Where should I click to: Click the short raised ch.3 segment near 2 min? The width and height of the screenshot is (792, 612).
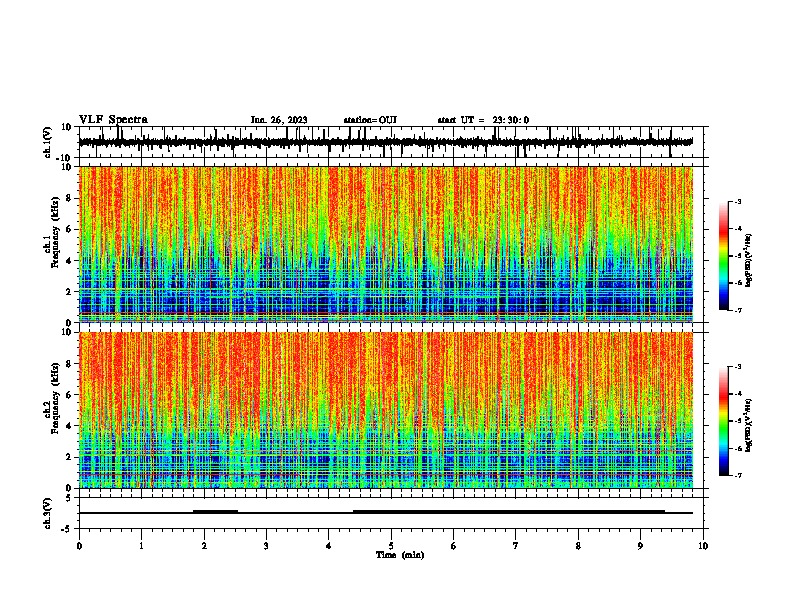click(215, 511)
